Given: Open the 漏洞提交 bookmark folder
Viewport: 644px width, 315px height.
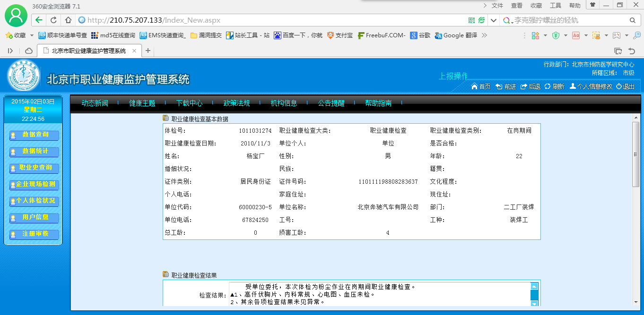Looking at the screenshot, I should (x=206, y=35).
